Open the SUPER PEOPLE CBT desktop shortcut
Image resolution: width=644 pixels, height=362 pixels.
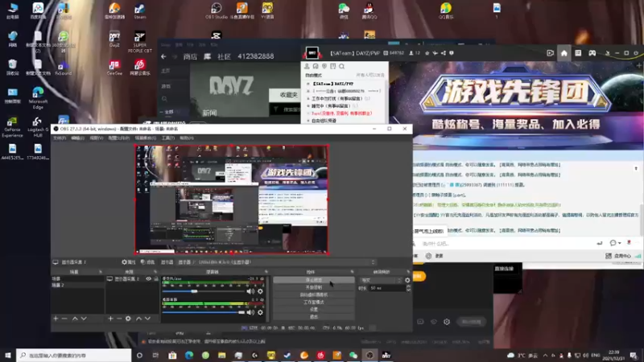(139, 42)
